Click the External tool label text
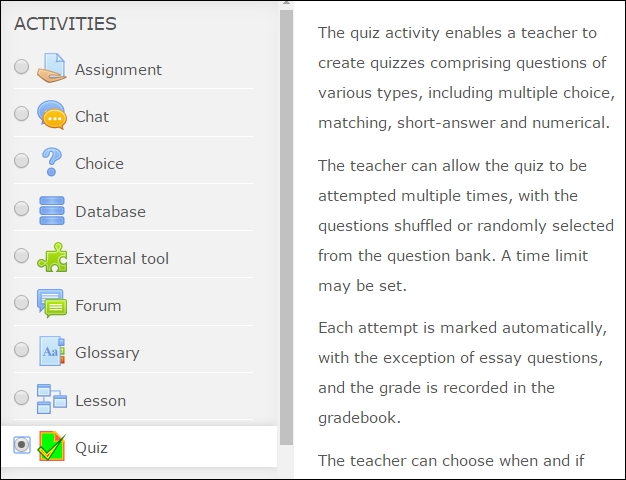This screenshot has height=480, width=626. [x=122, y=258]
